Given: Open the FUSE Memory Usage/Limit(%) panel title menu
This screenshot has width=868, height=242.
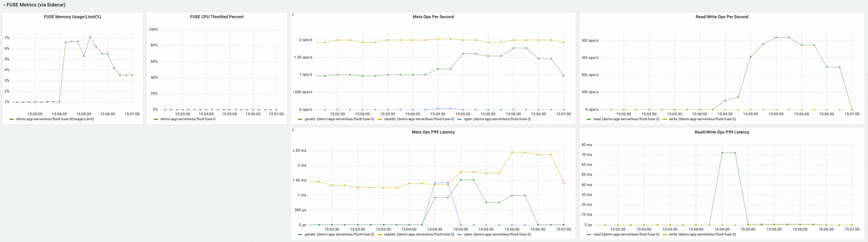Looking at the screenshot, I should pos(72,17).
